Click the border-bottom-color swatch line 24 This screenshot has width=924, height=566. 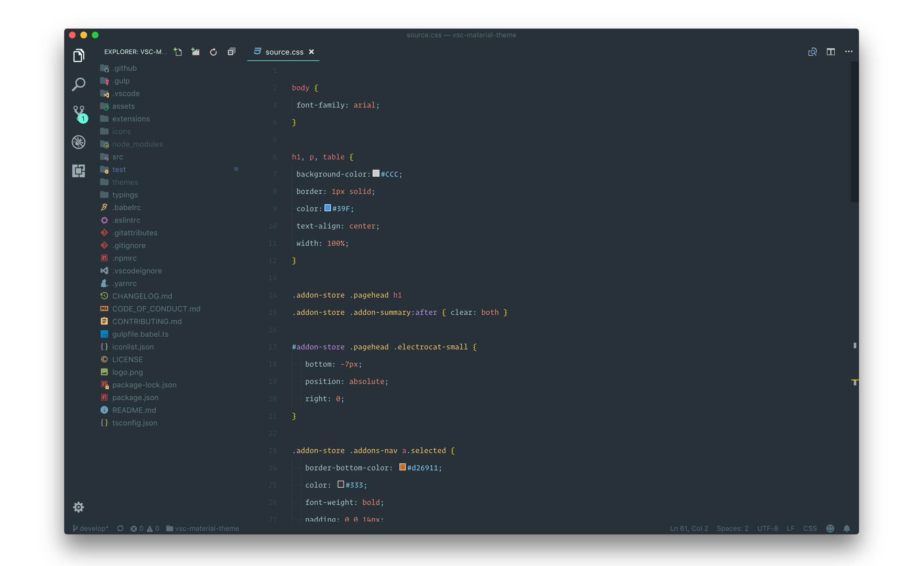401,468
